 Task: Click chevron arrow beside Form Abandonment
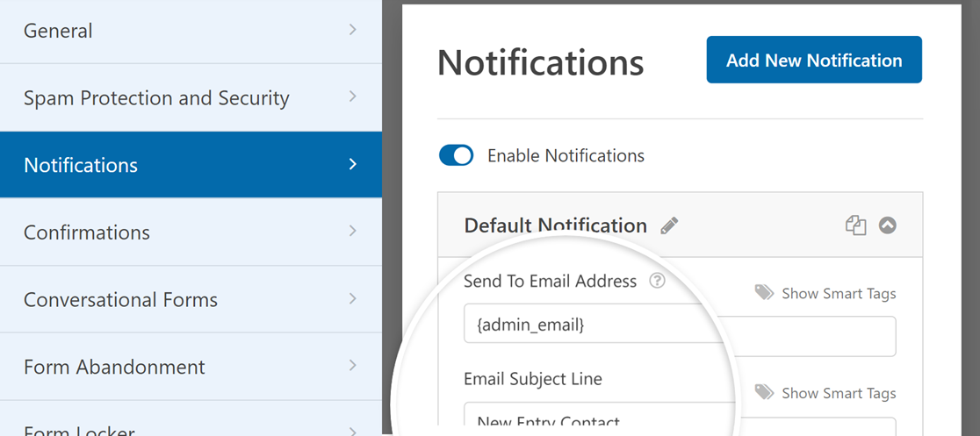click(352, 366)
